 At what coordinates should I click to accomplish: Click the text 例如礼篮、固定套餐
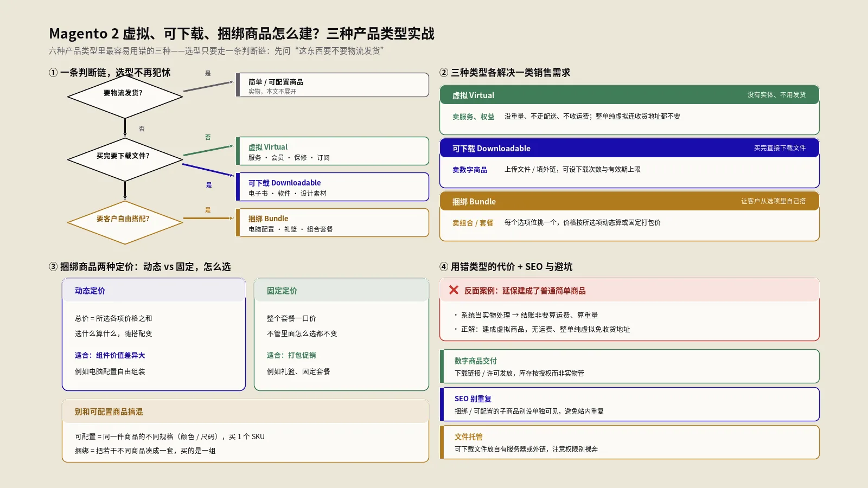[x=298, y=371]
